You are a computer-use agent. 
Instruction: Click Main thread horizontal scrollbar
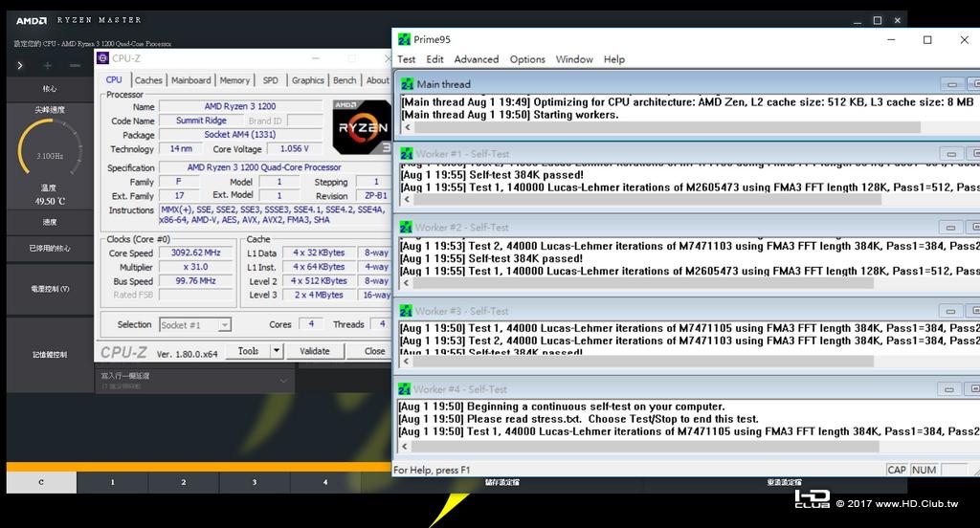[667, 127]
